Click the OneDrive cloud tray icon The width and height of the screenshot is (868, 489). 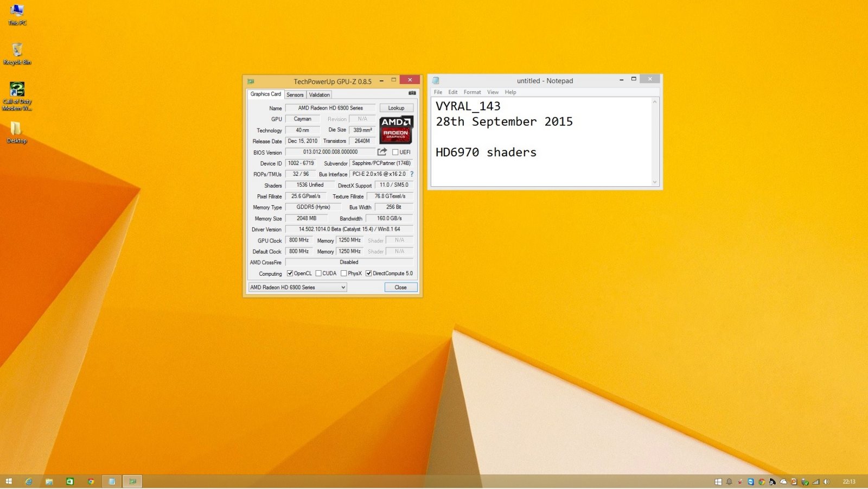tap(783, 481)
